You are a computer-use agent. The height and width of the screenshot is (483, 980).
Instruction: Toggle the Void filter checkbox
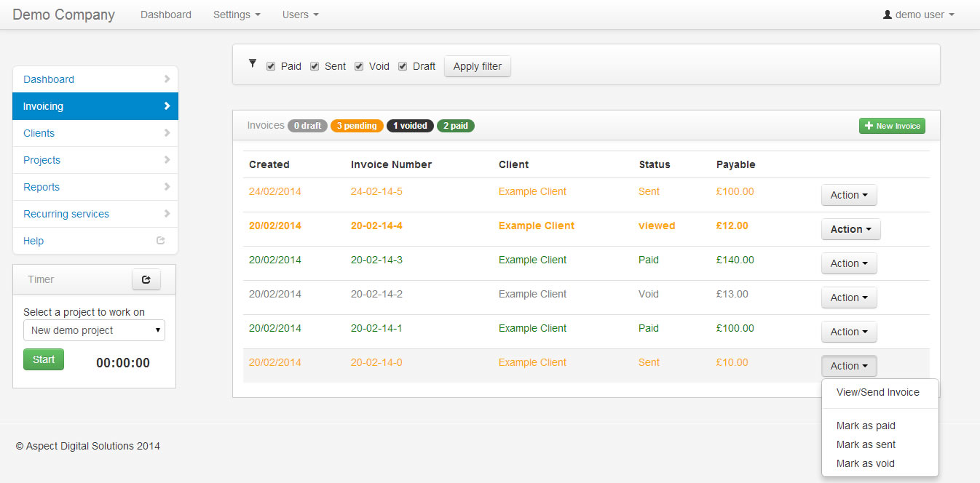point(359,66)
